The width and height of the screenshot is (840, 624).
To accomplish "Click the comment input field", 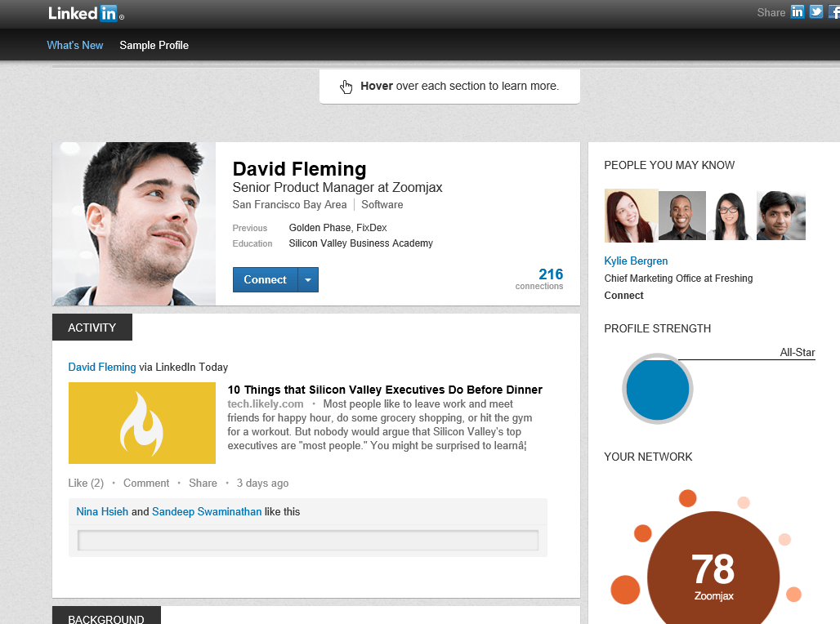I will click(308, 541).
